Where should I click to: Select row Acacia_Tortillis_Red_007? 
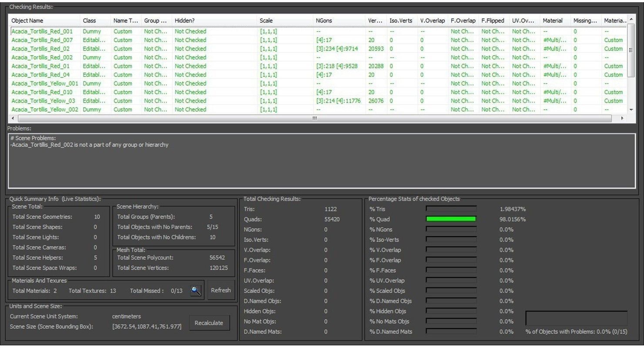[x=318, y=40]
